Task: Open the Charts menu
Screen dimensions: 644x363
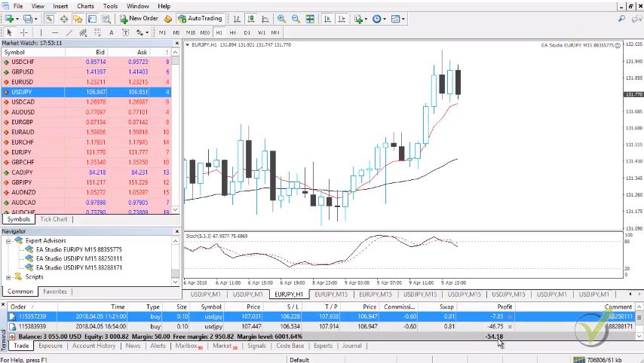Action: 85,5
